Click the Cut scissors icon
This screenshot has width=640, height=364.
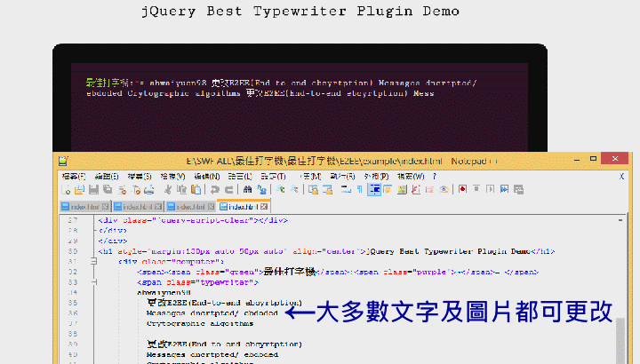click(x=168, y=189)
